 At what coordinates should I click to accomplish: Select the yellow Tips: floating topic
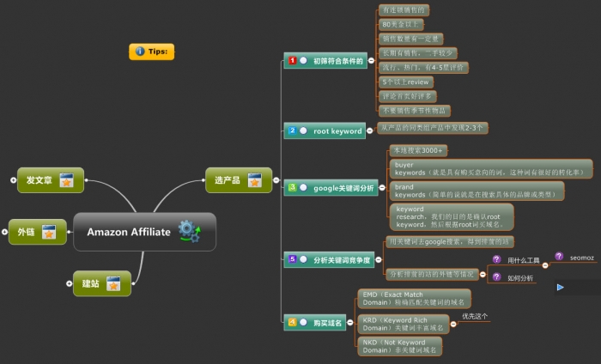click(152, 52)
